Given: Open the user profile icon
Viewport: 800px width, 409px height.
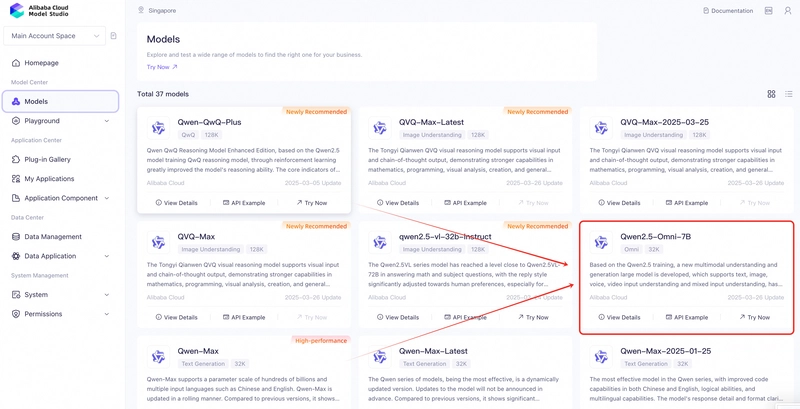Looking at the screenshot, I should (787, 11).
